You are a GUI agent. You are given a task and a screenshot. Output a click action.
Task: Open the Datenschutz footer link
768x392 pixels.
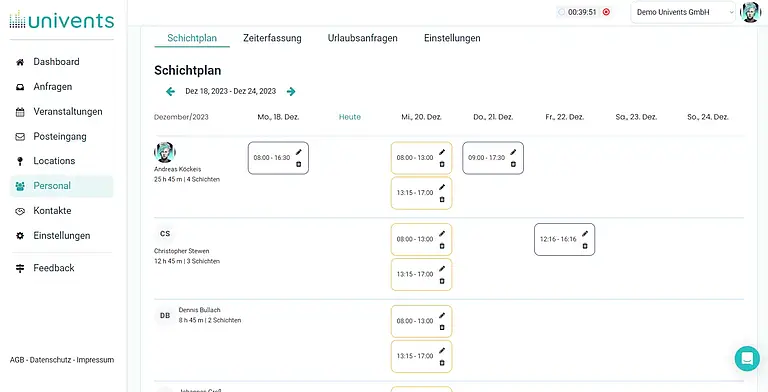[x=50, y=360]
